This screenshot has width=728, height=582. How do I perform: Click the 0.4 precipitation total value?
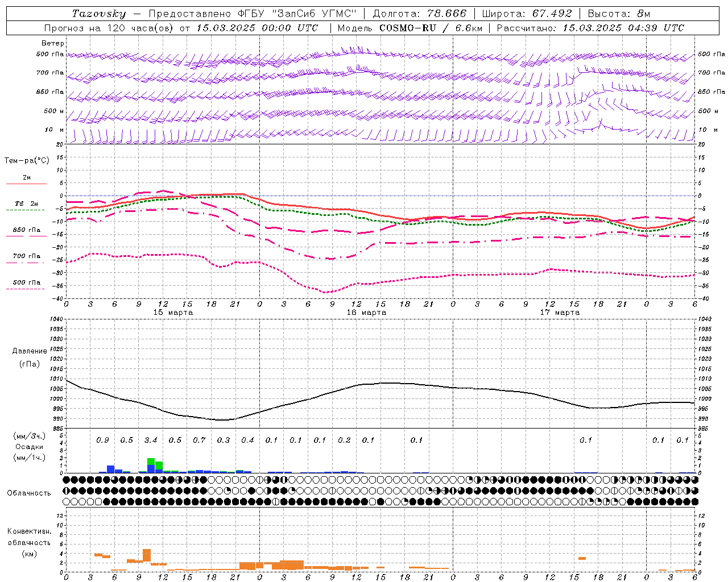[247, 440]
